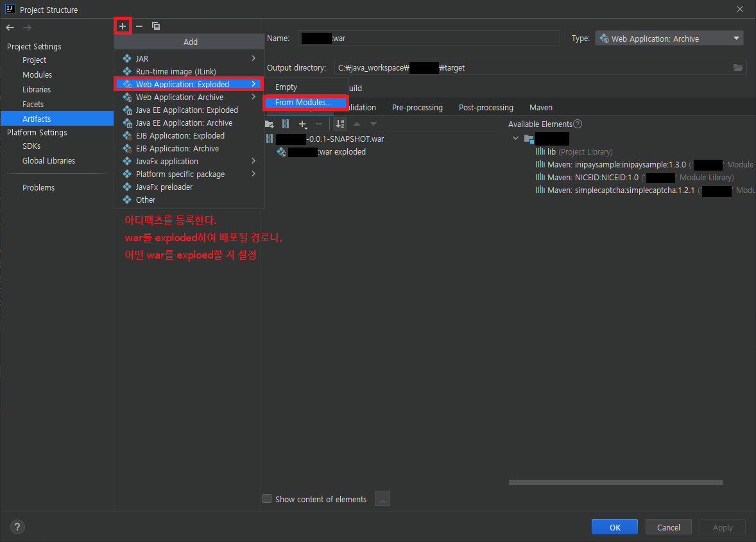This screenshot has width=756, height=542.
Task: Click Create Directory icon in layout toolbar
Action: [x=270, y=124]
